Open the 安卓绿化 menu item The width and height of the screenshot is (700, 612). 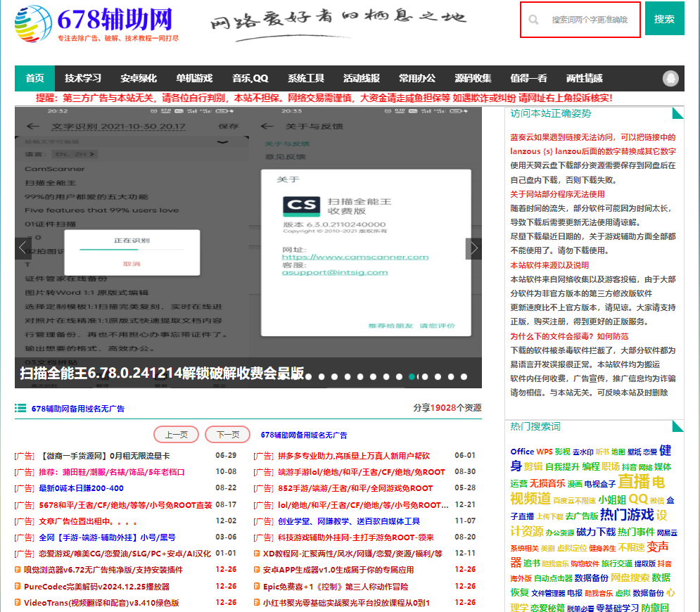click(x=139, y=78)
